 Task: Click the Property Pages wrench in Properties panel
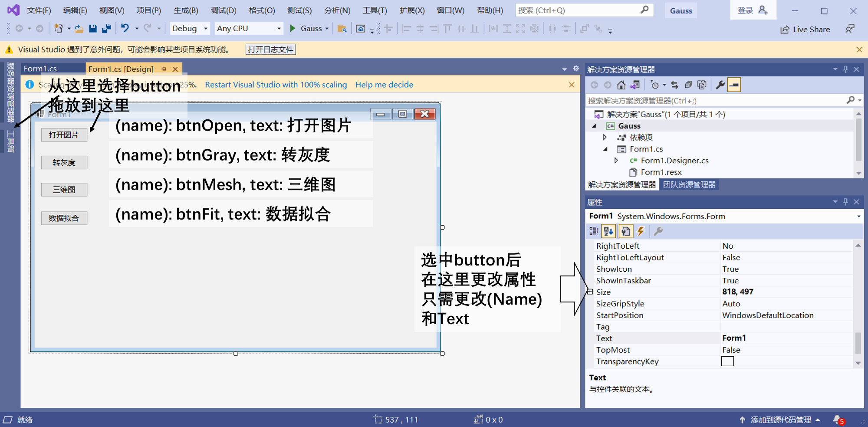pos(658,231)
